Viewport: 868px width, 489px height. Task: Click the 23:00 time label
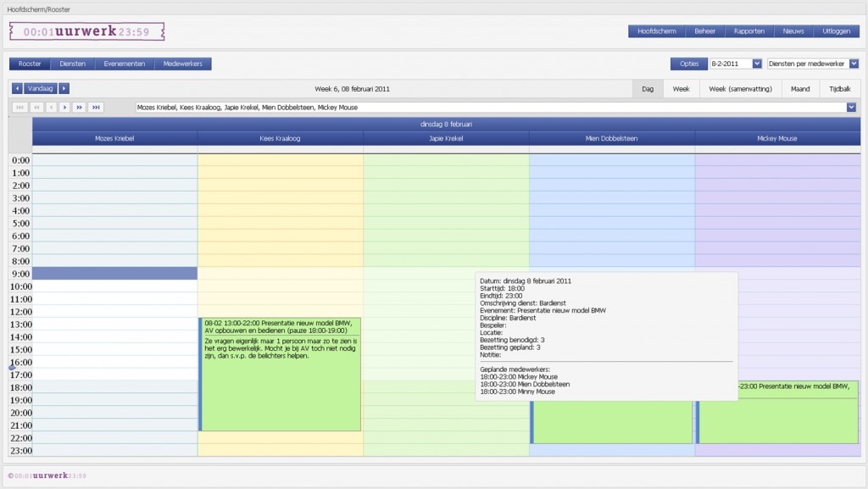pos(21,451)
